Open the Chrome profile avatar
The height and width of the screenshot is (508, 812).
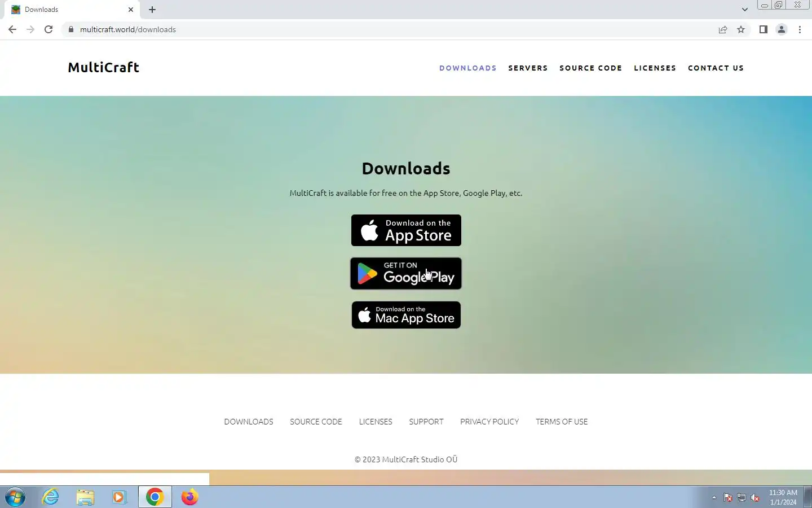click(782, 29)
